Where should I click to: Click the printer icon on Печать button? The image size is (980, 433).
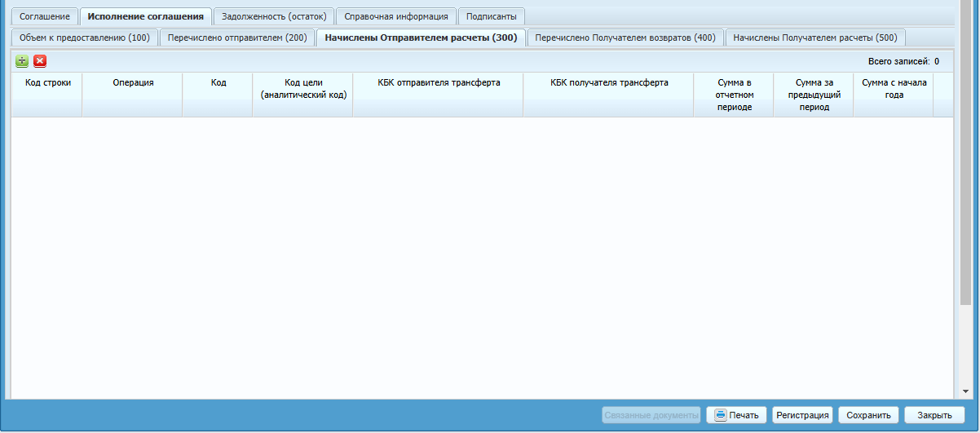pos(720,415)
